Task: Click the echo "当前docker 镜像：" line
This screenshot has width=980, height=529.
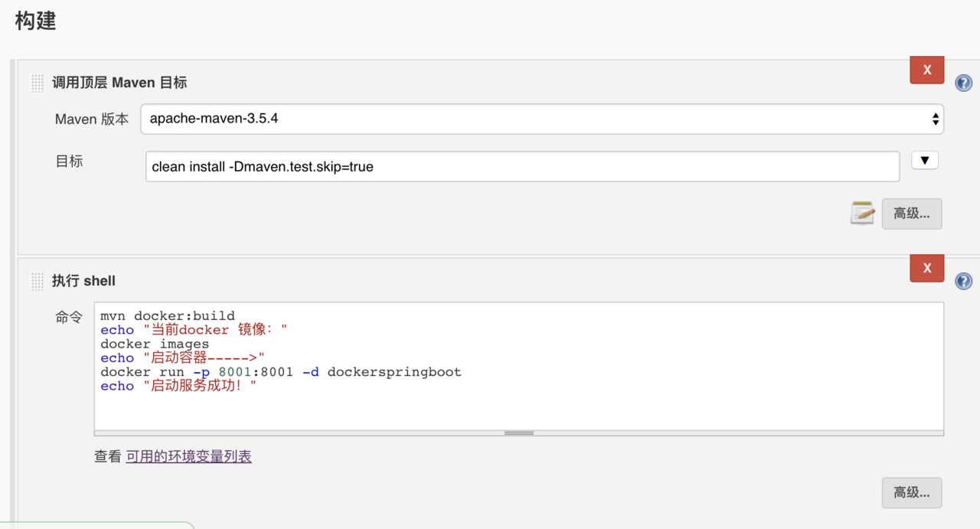Action: [194, 330]
